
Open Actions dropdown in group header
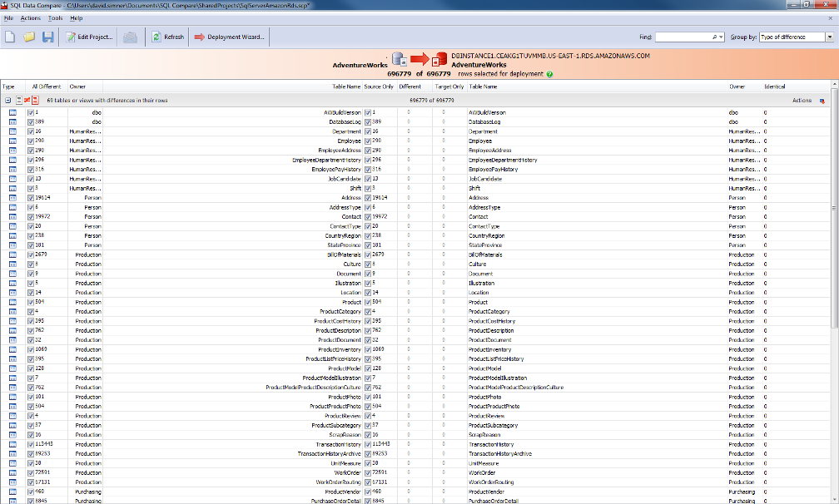(x=802, y=101)
